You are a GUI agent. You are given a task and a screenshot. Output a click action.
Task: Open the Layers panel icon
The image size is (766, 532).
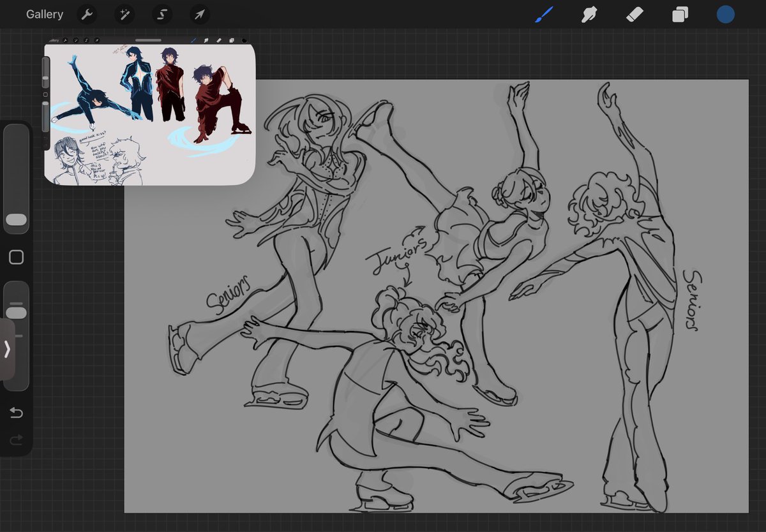pos(680,14)
